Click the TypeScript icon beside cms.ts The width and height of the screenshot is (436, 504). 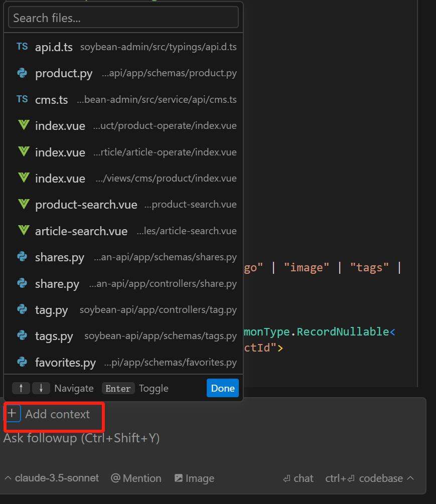pos(22,99)
